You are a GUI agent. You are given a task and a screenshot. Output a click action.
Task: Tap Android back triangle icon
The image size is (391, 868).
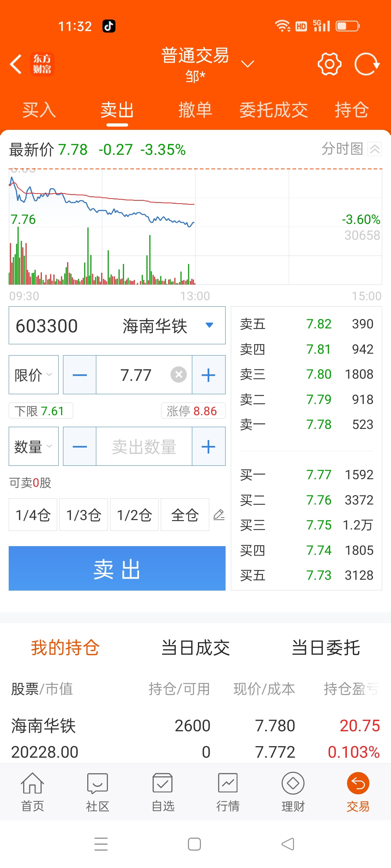(288, 844)
